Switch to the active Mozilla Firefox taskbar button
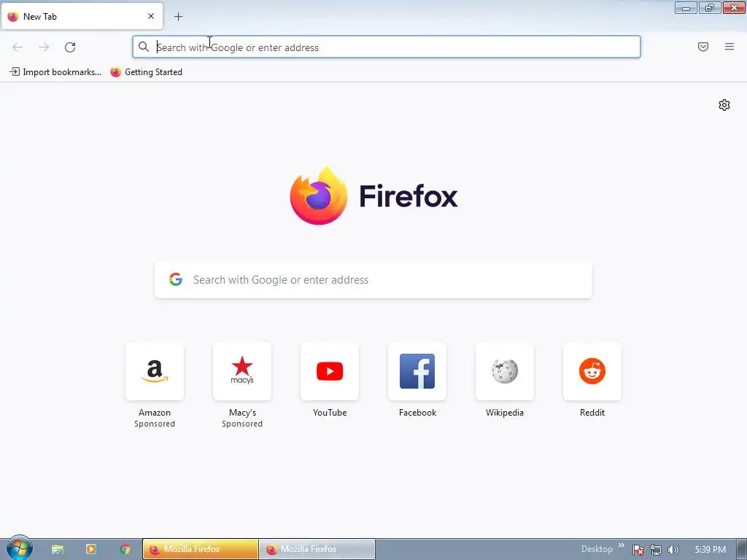This screenshot has height=560, width=747. [201, 549]
